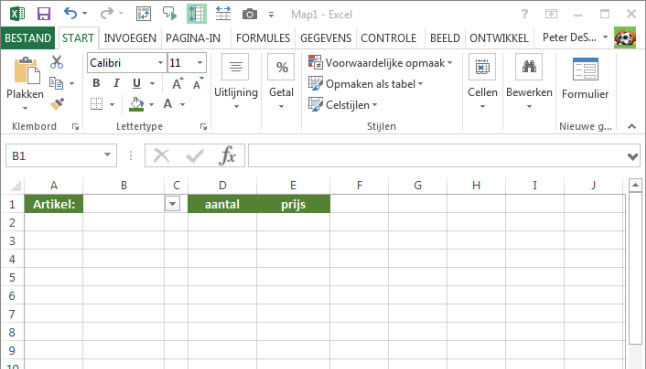Screen dimensions: 646x369
Task: Click the camera icon in quick access toolbar
Action: (x=249, y=14)
